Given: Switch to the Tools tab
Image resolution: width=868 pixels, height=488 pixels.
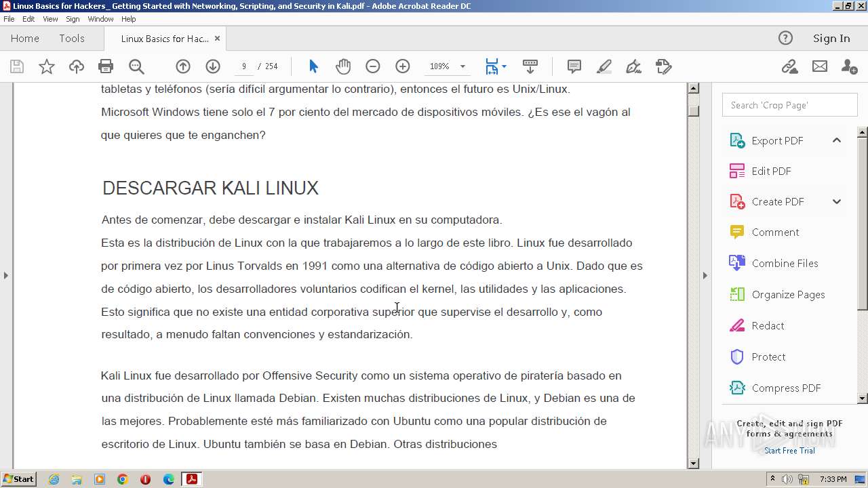Looking at the screenshot, I should coord(72,38).
